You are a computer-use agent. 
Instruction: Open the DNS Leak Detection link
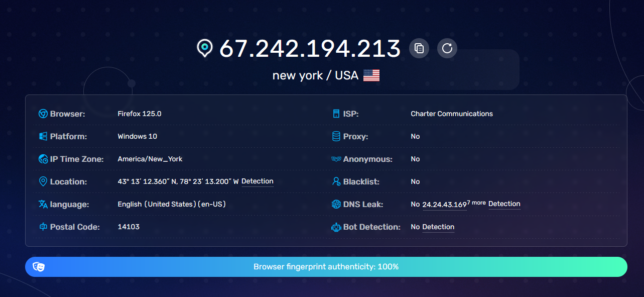pos(504,204)
